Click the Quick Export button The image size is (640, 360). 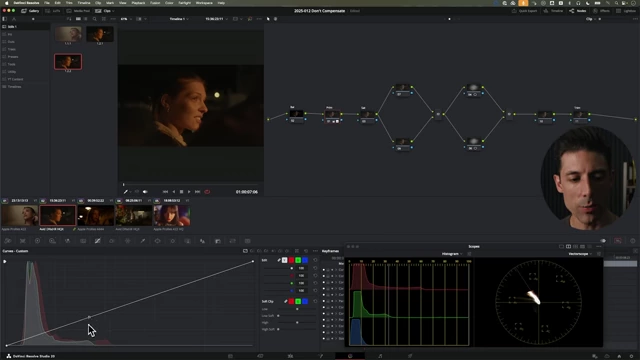(524, 11)
